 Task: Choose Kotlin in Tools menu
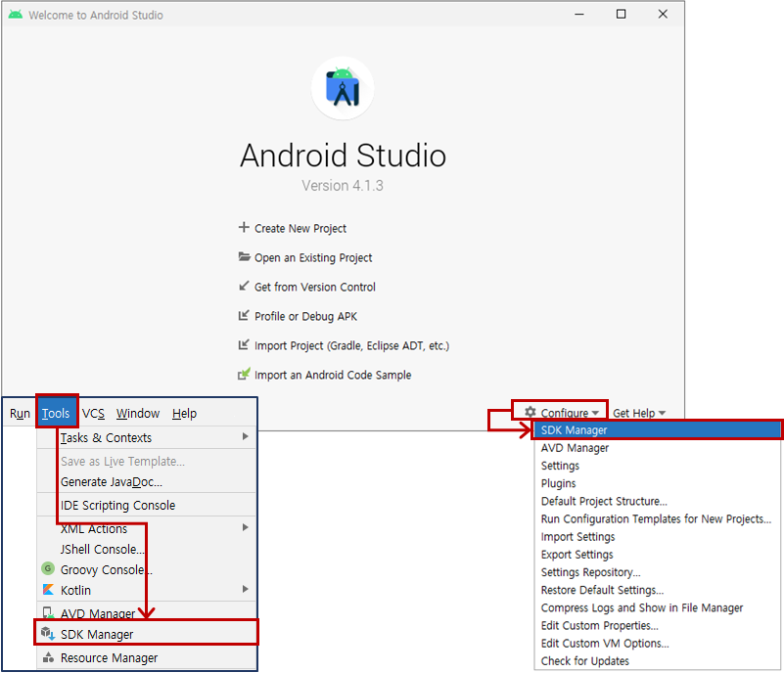[147, 590]
